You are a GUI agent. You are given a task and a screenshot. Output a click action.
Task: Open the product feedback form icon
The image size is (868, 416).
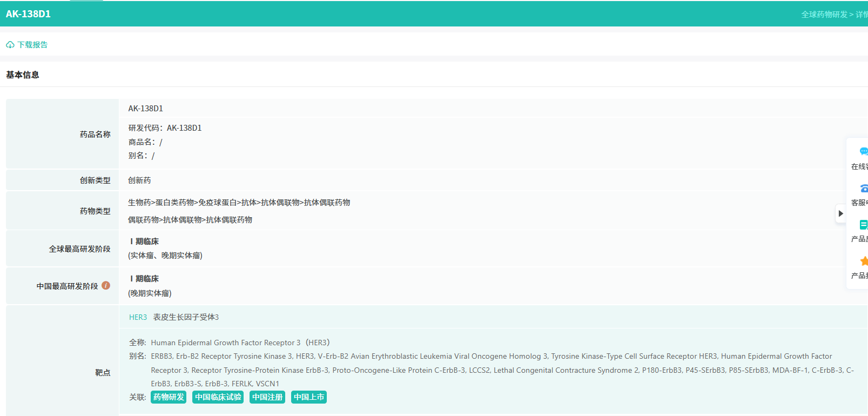(x=863, y=225)
